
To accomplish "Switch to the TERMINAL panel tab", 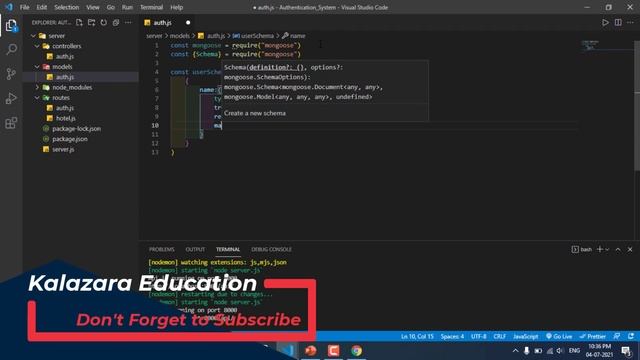I will coord(228,249).
